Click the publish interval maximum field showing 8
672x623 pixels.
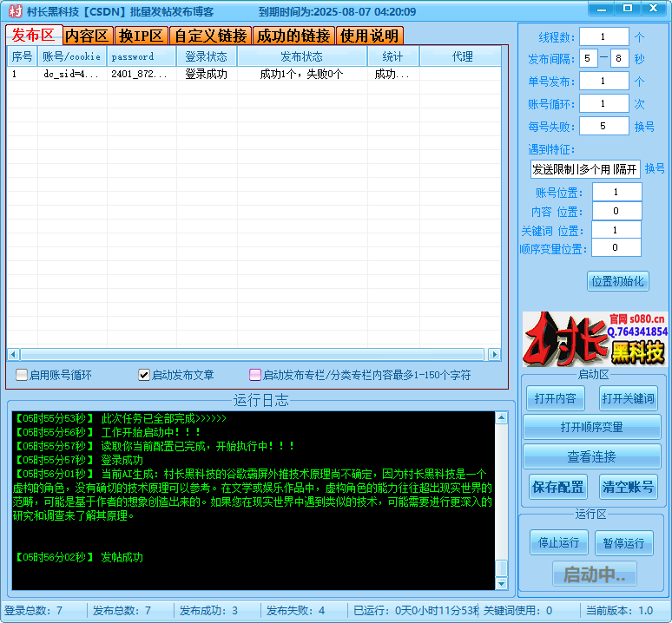620,59
